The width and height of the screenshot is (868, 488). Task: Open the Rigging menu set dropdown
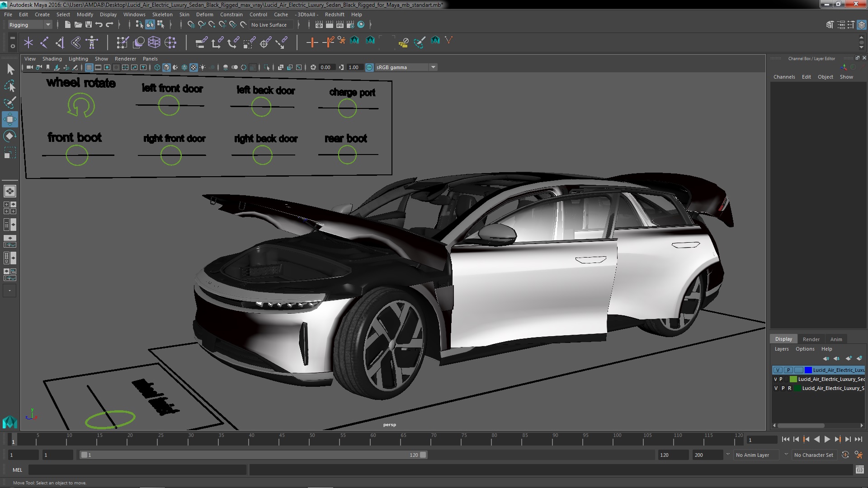pos(30,25)
